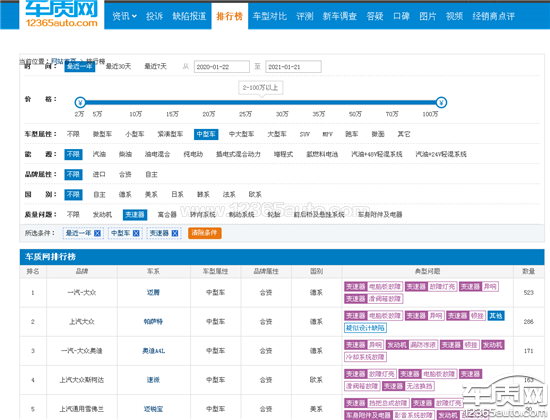Click the brand cell 上汽大众斯柯达
550x420 pixels.
[82, 380]
